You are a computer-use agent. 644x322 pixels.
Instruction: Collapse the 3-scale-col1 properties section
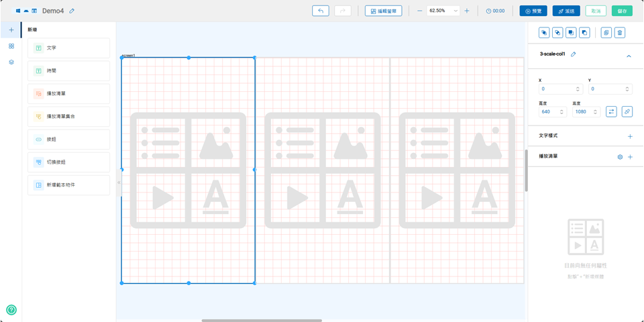[x=629, y=56]
